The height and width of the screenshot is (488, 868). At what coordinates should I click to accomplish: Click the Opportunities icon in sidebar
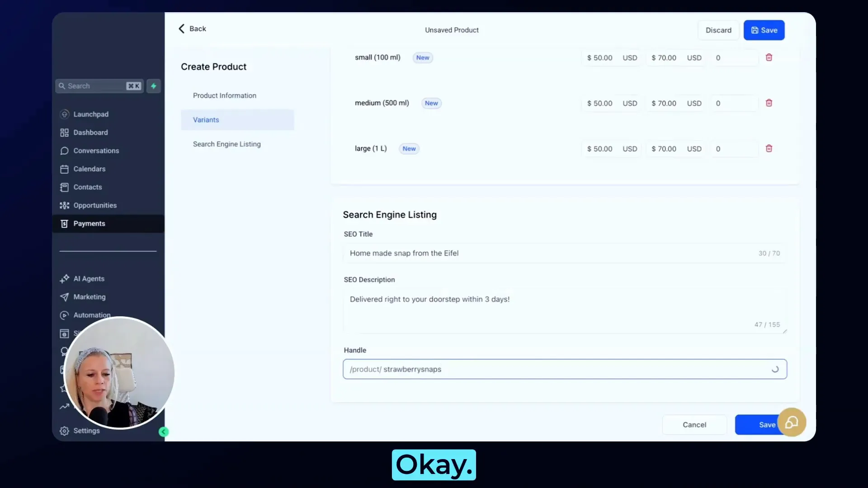pos(64,205)
